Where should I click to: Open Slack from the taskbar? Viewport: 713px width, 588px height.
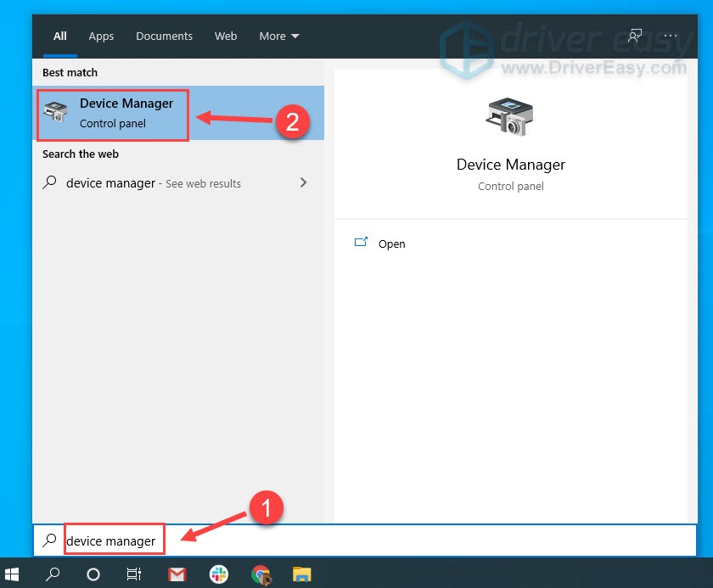pos(218,574)
